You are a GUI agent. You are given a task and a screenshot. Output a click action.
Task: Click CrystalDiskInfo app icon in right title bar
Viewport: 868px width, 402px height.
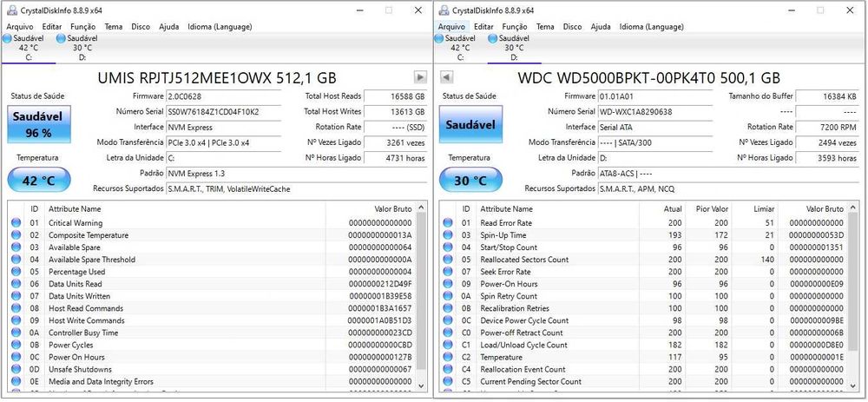coord(443,10)
